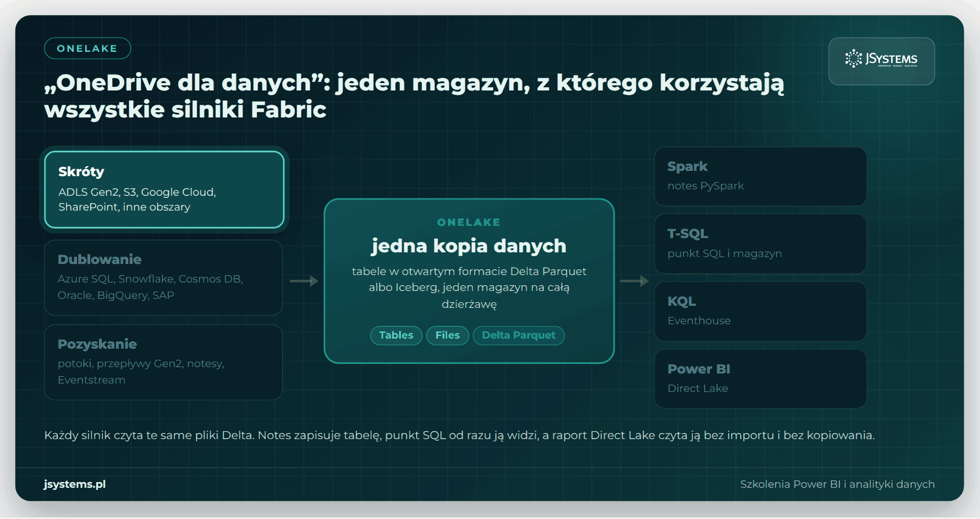Click the sentence 'Każdy silnik czyta te same pliki Delta'
The image size is (980, 519).
pos(149,435)
